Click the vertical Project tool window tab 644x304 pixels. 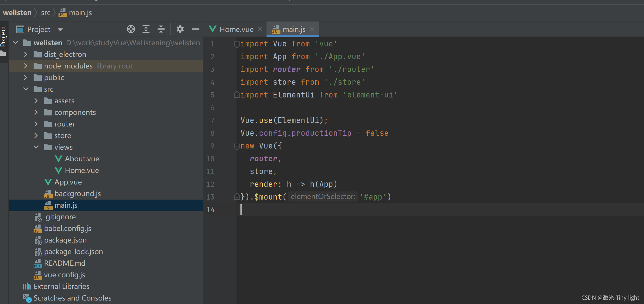coord(3,36)
